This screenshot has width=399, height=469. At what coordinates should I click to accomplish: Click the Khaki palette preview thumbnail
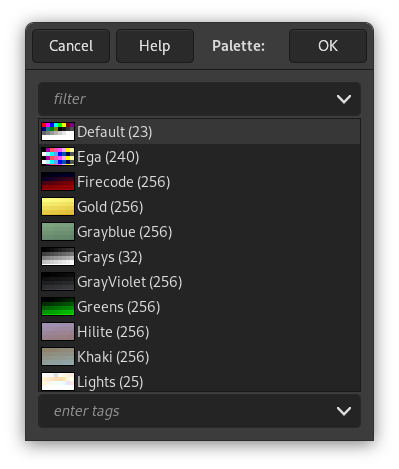58,357
